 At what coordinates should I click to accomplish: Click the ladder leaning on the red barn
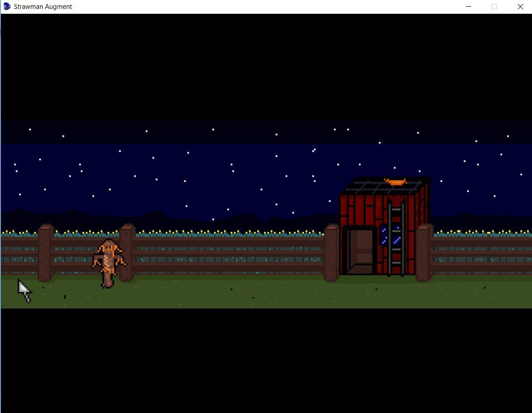tap(396, 237)
